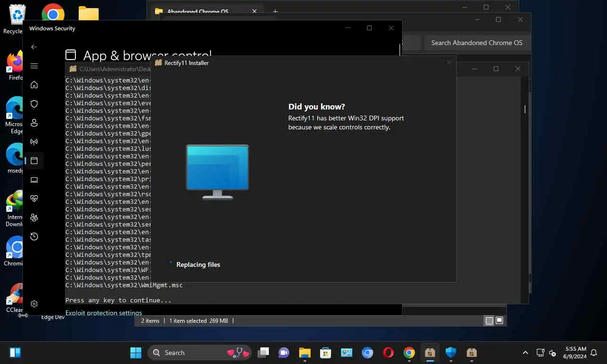The image size is (607, 364).
Task: Launch Teams chat from taskbar
Action: (x=284, y=353)
